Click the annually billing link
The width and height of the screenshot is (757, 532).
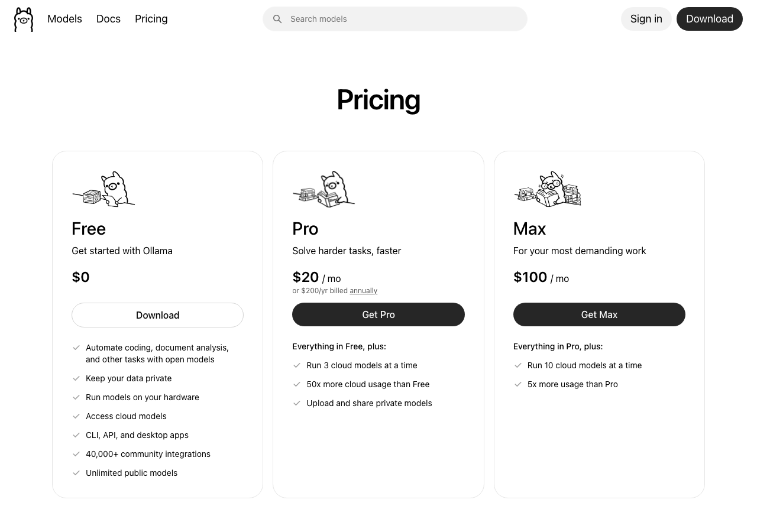tap(363, 291)
